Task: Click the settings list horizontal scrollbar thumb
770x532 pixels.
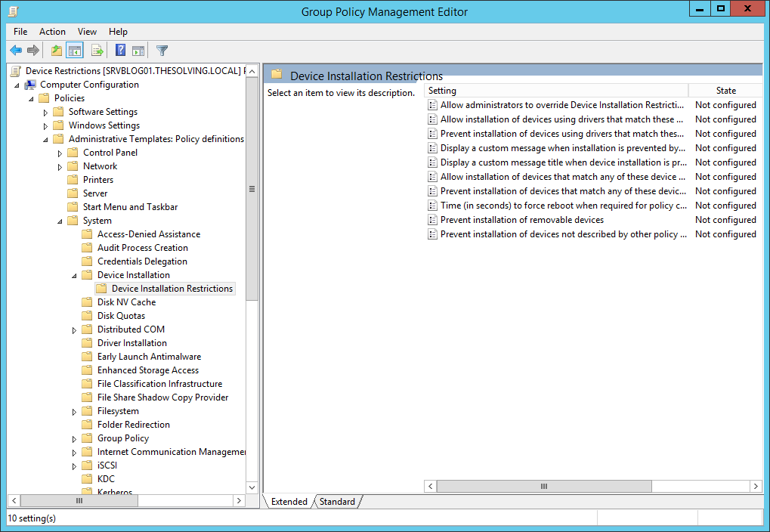Action: [x=544, y=487]
